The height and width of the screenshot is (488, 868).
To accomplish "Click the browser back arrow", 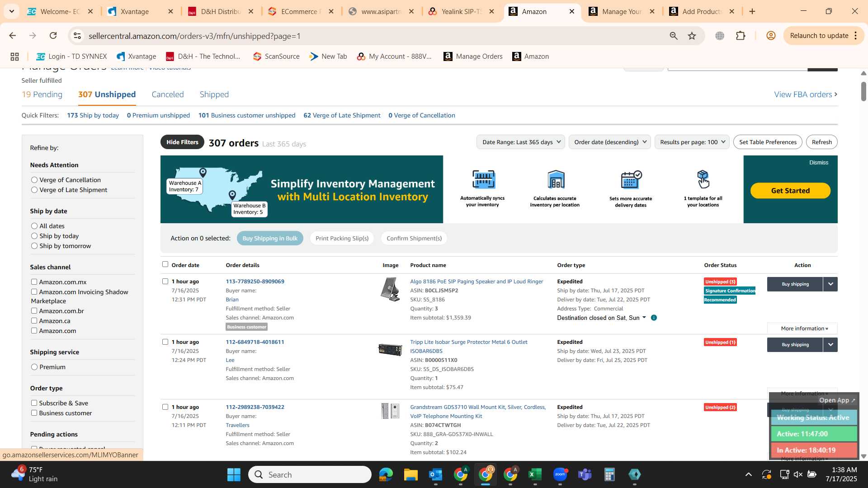I will coord(12,36).
